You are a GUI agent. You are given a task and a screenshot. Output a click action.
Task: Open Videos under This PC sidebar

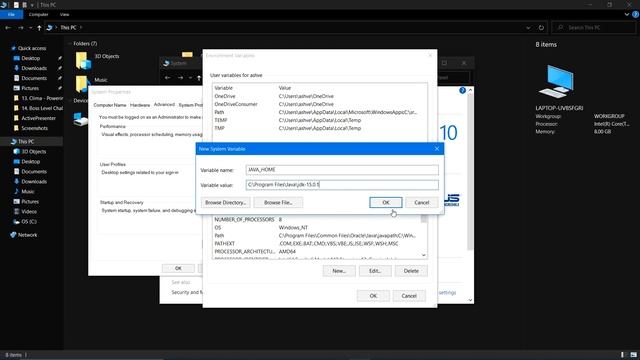click(x=29, y=212)
